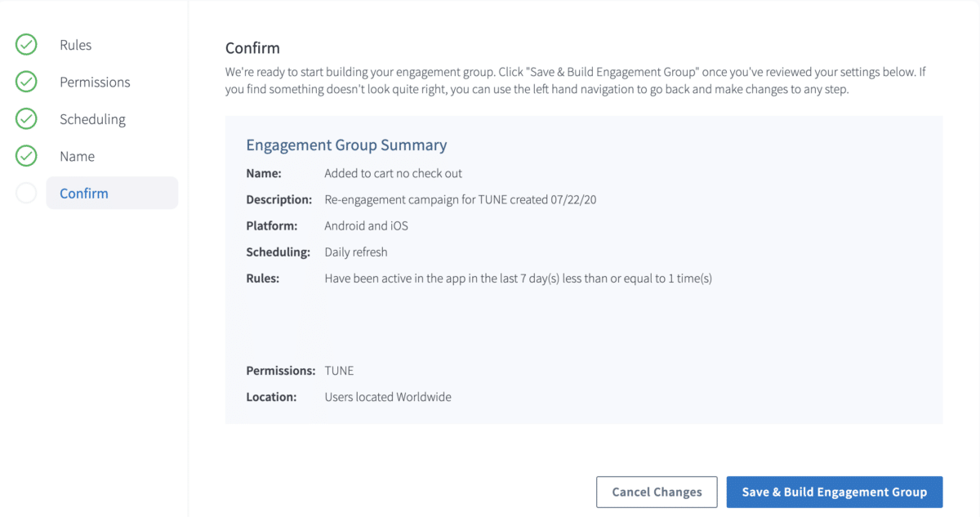The image size is (980, 517).
Task: Click the Name value 'Added to cart no check out'
Action: (x=393, y=173)
